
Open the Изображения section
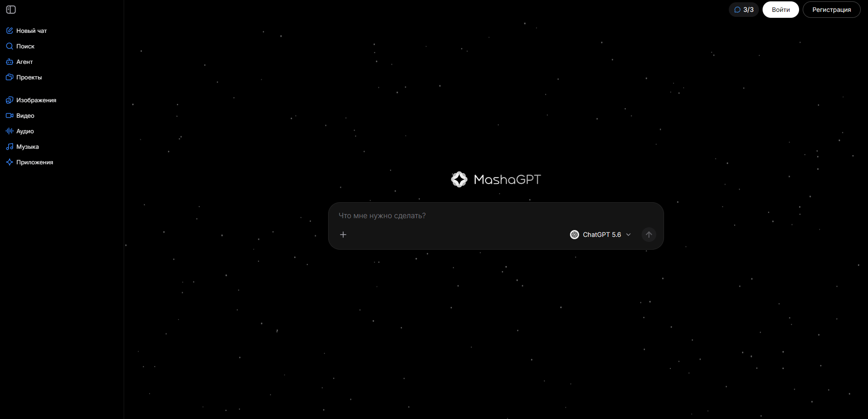31,100
